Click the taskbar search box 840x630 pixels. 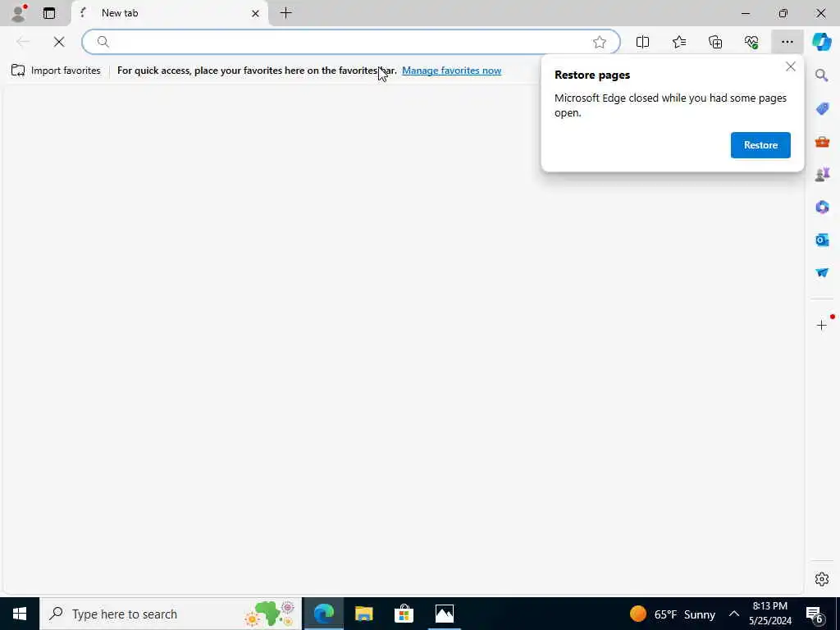(x=171, y=614)
